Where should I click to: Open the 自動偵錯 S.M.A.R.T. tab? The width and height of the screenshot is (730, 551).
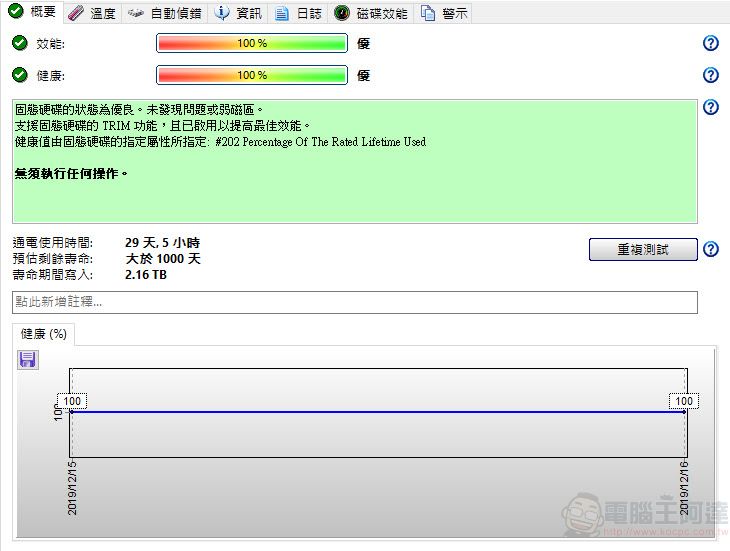pos(165,13)
